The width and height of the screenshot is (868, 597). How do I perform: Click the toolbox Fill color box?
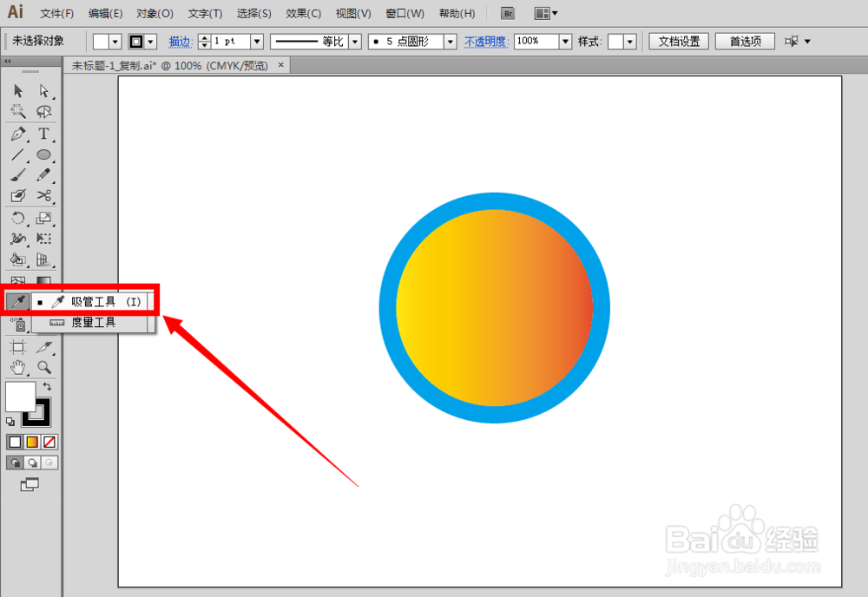coord(21,397)
